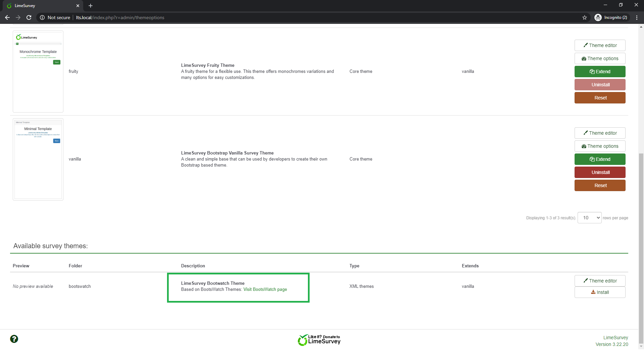Screen dimensions: 644x354
Task: Click the Monochrome Template preview thumbnail
Action: tap(38, 72)
